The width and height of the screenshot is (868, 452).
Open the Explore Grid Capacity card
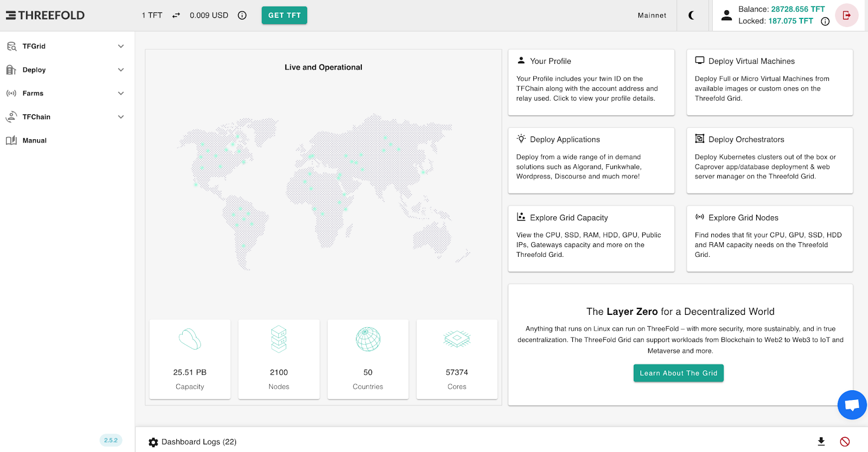point(591,238)
